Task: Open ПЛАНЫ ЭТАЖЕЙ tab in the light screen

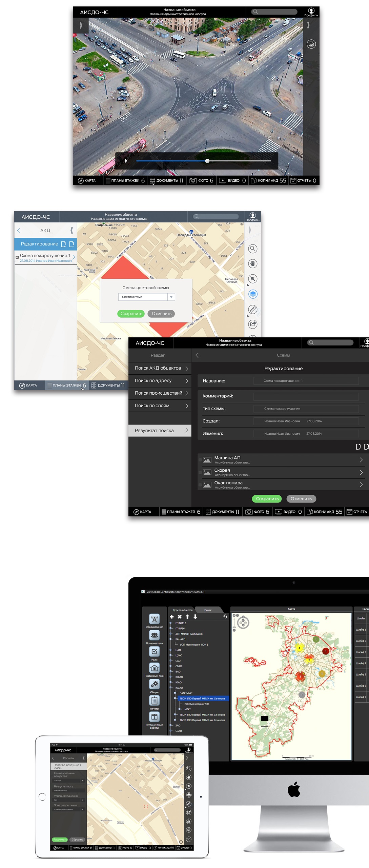Action: [67, 385]
